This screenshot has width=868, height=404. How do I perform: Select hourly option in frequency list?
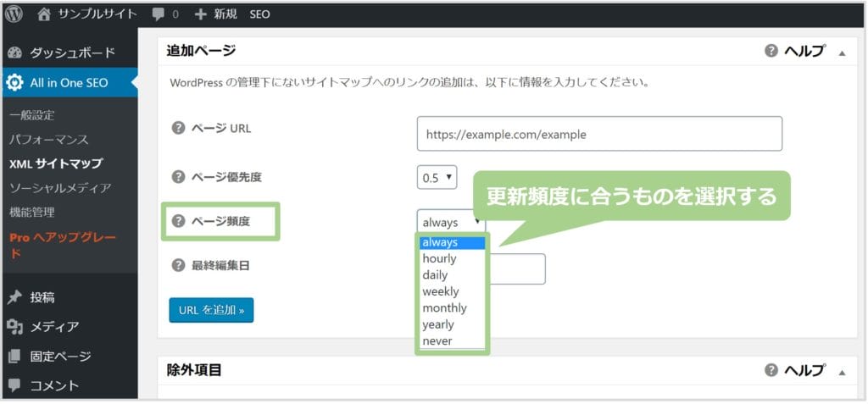point(452,258)
